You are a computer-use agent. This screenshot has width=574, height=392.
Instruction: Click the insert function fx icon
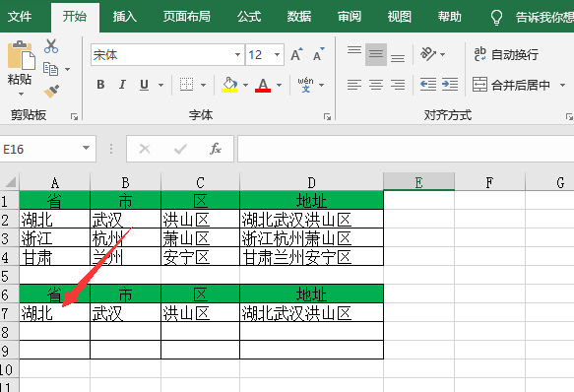point(216,149)
